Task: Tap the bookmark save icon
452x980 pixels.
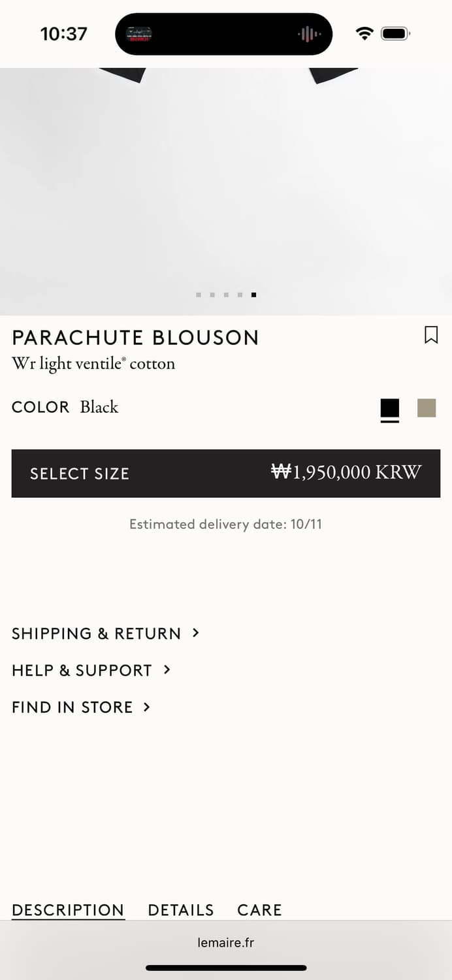Action: (x=431, y=335)
